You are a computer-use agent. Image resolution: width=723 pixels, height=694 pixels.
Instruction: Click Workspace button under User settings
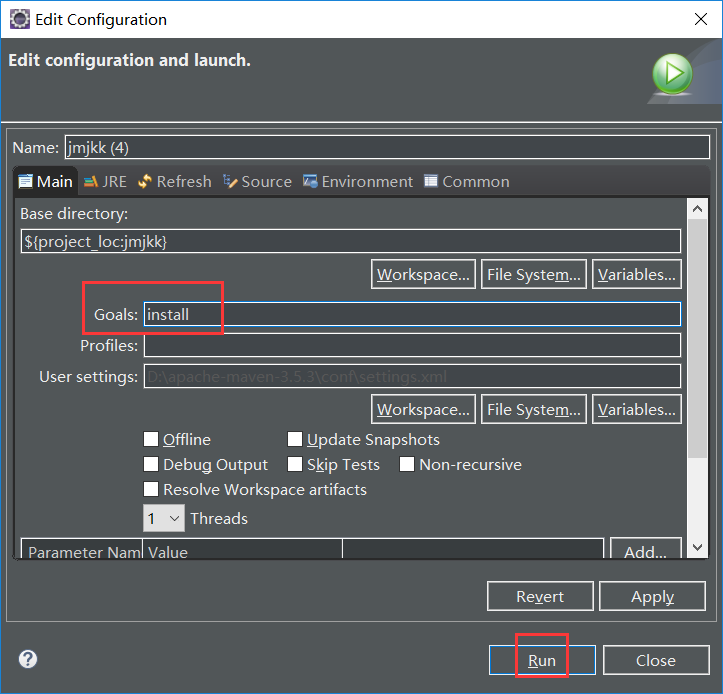[x=423, y=409]
